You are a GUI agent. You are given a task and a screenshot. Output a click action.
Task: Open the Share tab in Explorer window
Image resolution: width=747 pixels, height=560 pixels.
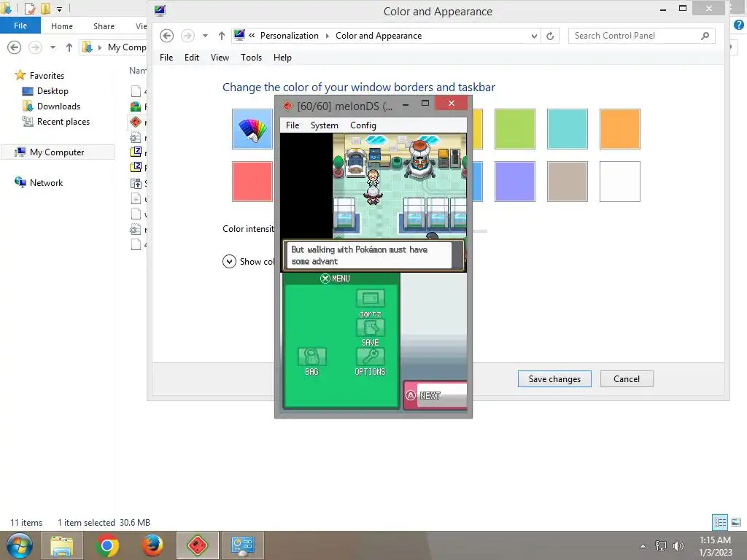(104, 26)
